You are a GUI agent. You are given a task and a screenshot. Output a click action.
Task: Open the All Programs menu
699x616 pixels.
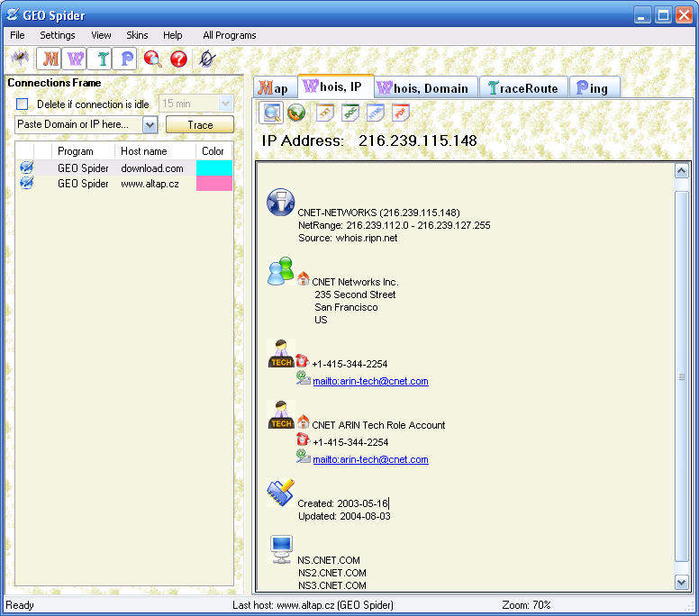(x=230, y=35)
